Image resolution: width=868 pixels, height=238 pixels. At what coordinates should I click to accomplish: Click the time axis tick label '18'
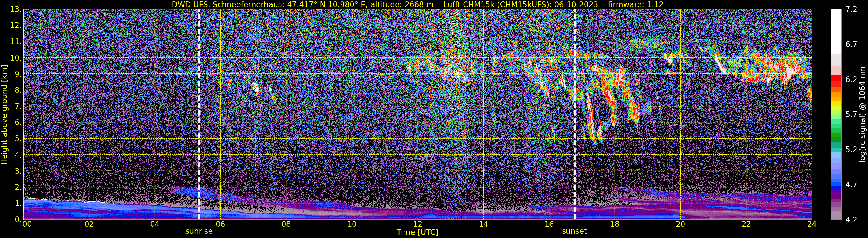(x=614, y=224)
